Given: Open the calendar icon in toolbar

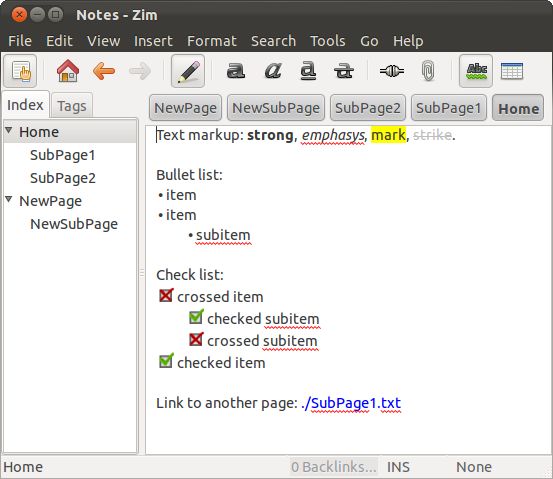Looking at the screenshot, I should click(x=512, y=71).
